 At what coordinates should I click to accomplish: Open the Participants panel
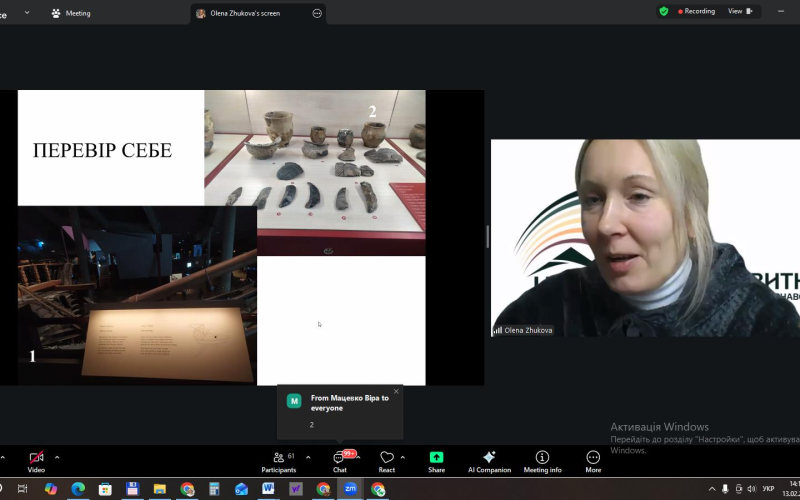coord(278,459)
